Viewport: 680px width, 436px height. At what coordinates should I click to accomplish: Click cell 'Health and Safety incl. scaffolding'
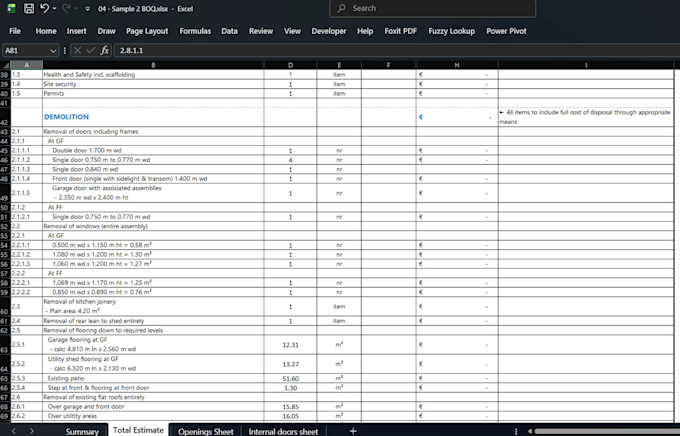(x=153, y=75)
